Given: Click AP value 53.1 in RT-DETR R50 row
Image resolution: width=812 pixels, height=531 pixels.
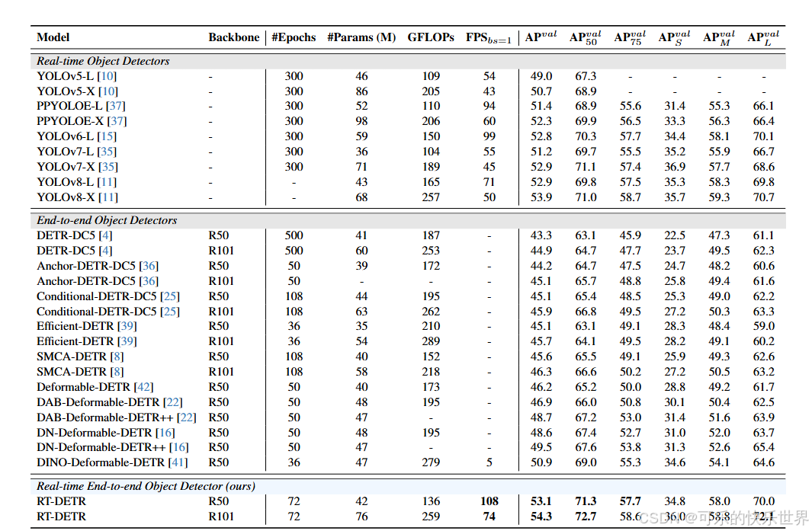Looking at the screenshot, I should point(541,501).
